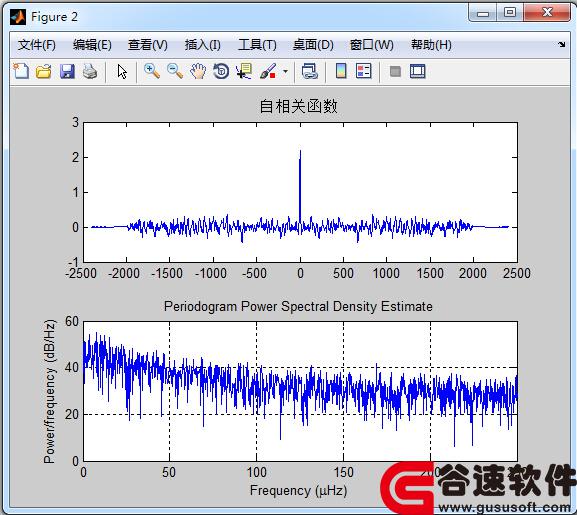This screenshot has width=577, height=515.
Task: Enable the Rotate 3D tool
Action: pos(221,71)
